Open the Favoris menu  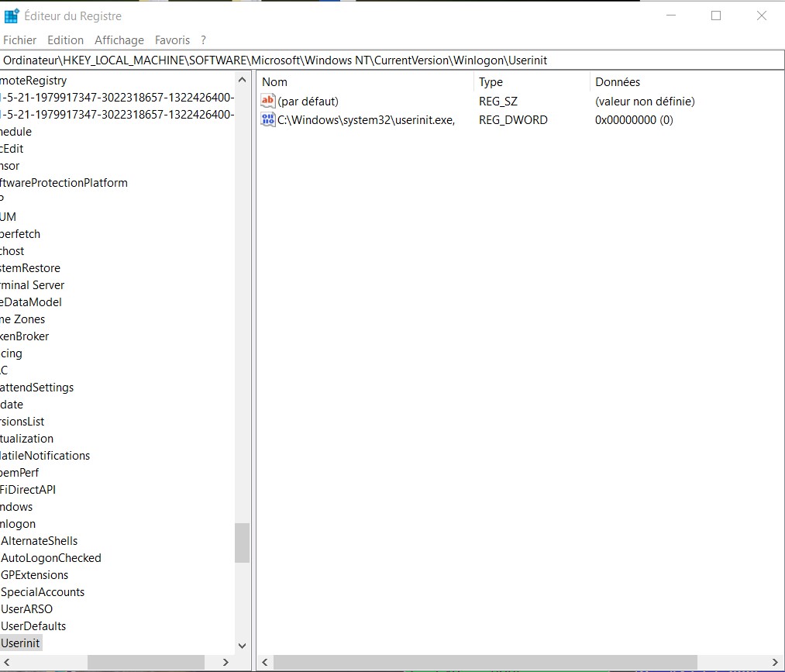point(172,40)
